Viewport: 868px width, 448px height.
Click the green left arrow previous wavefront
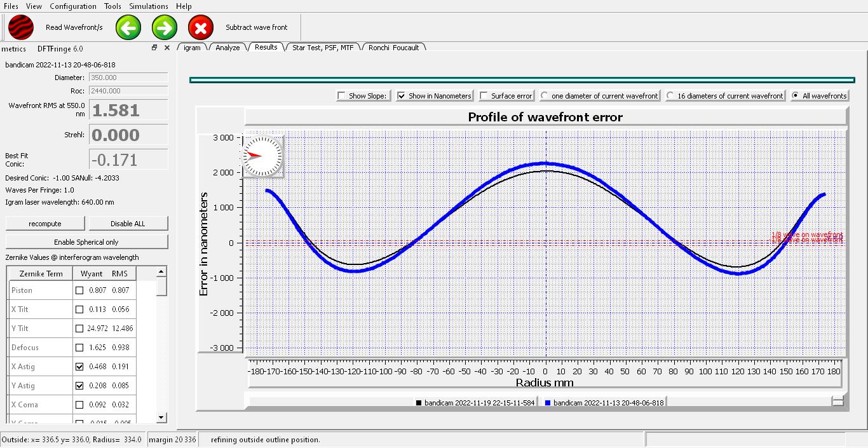[x=128, y=28]
